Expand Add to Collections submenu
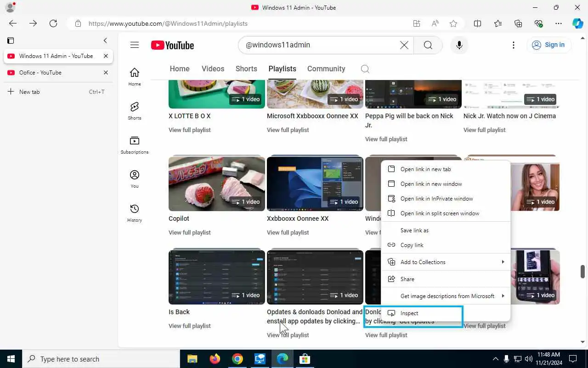Viewport: 588px width, 368px height. point(446,262)
